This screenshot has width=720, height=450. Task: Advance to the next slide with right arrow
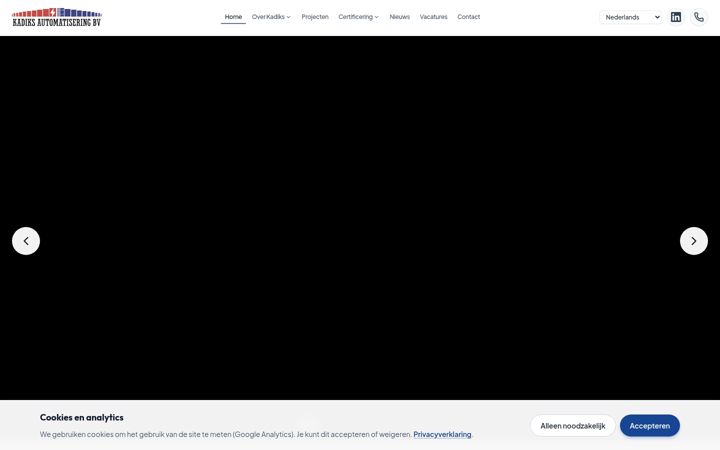pyautogui.click(x=693, y=241)
